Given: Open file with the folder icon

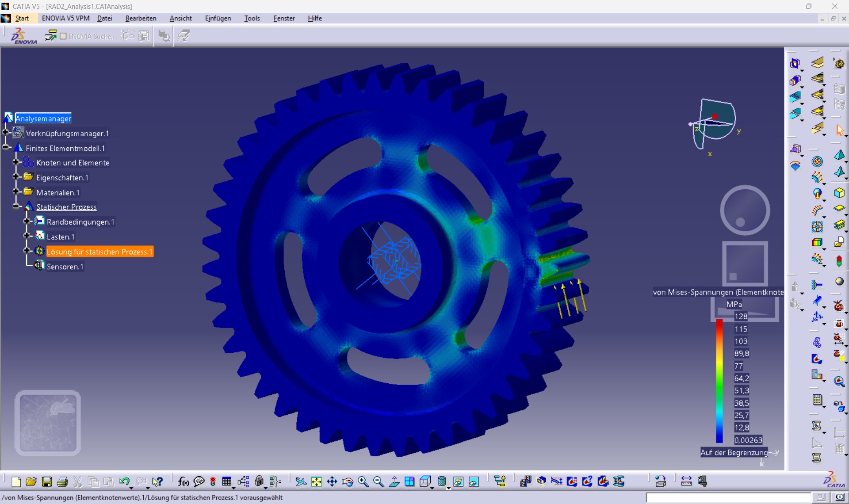Looking at the screenshot, I should (31, 481).
